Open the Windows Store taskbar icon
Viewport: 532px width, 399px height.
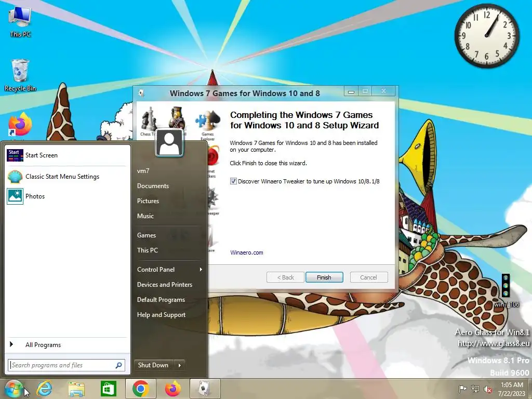click(108, 389)
